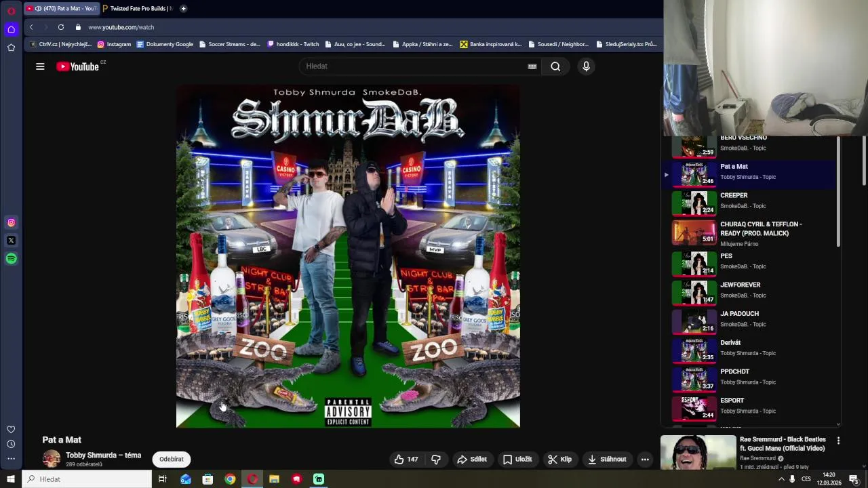Image resolution: width=868 pixels, height=488 pixels.
Task: Like the video with 147 likes
Action: pyautogui.click(x=406, y=460)
